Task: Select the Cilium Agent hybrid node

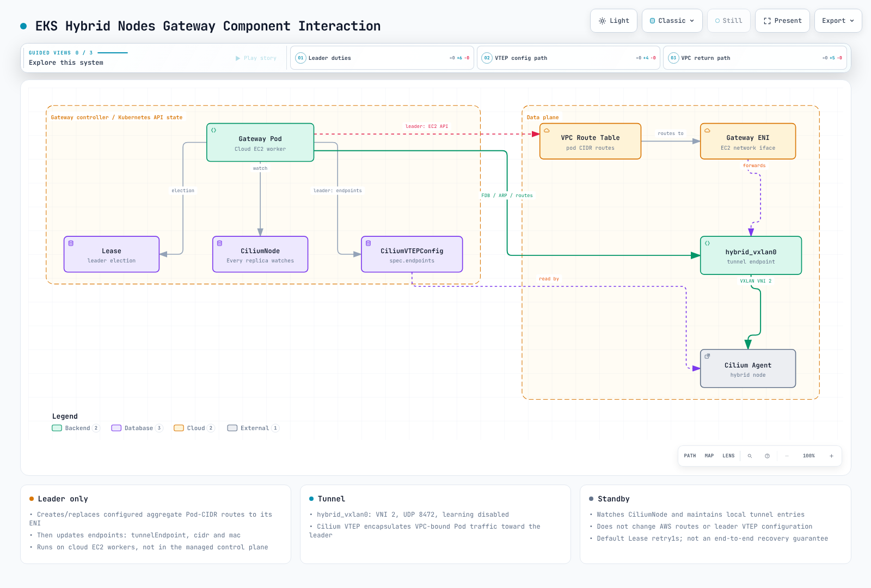Action: (748, 369)
